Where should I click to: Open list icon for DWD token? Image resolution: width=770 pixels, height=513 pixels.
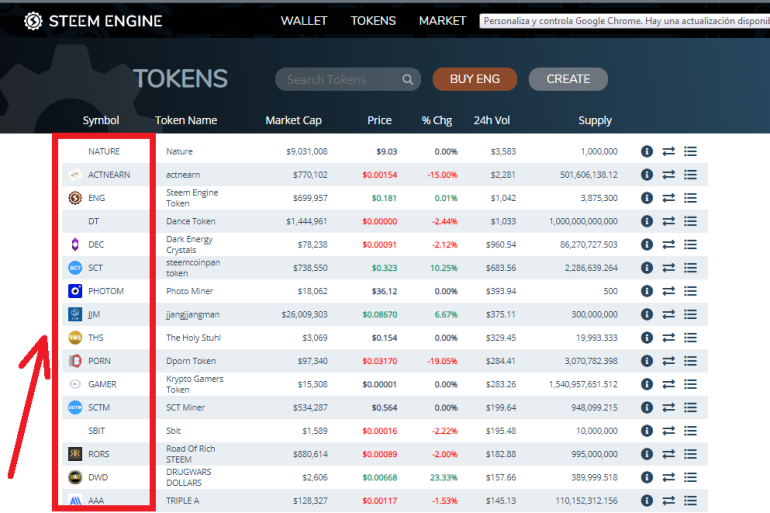click(x=690, y=477)
